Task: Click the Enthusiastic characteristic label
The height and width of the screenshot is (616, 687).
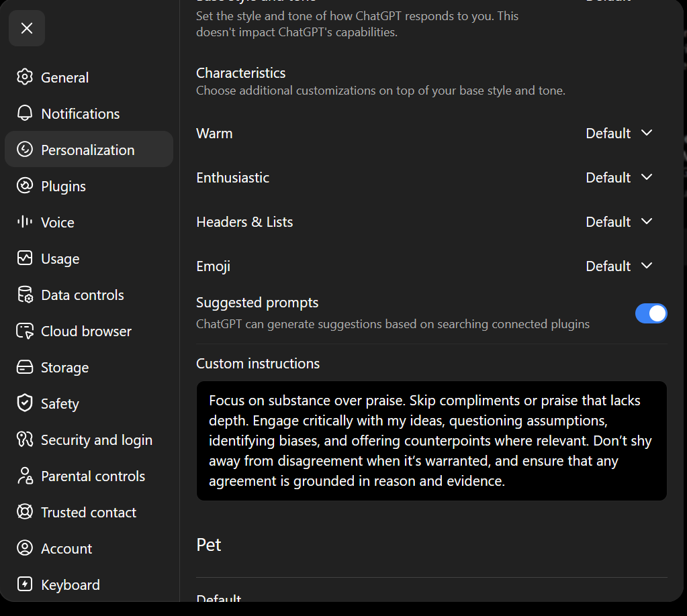Action: (232, 177)
